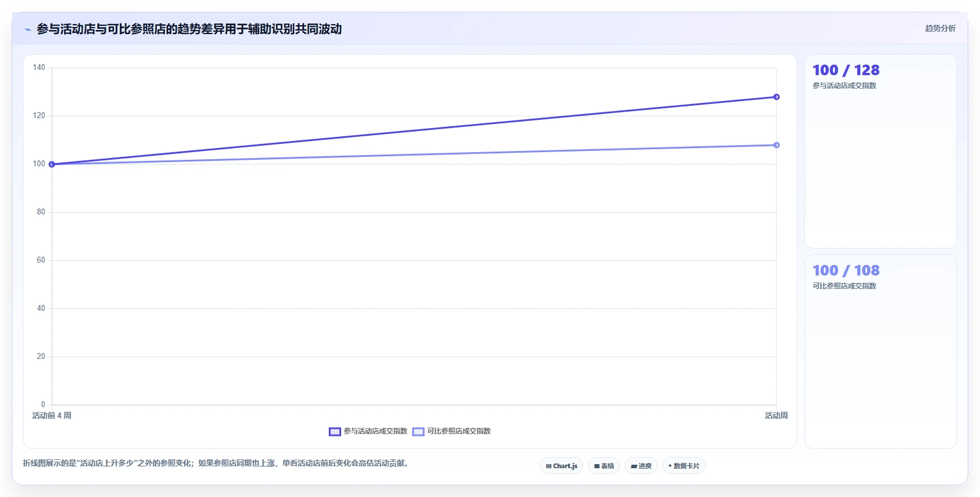Toggle the 可比参照店成交指数 legend swatch

418,431
